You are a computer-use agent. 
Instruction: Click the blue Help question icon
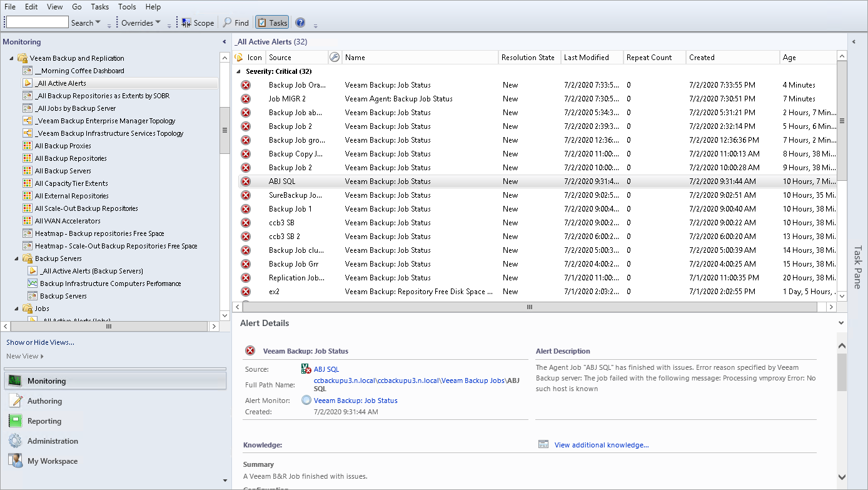[300, 23]
